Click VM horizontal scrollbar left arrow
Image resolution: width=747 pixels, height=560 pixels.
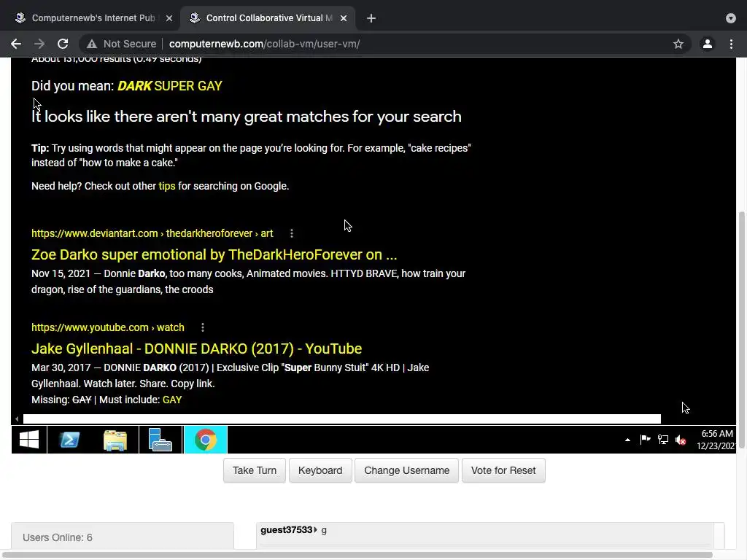[17, 419]
